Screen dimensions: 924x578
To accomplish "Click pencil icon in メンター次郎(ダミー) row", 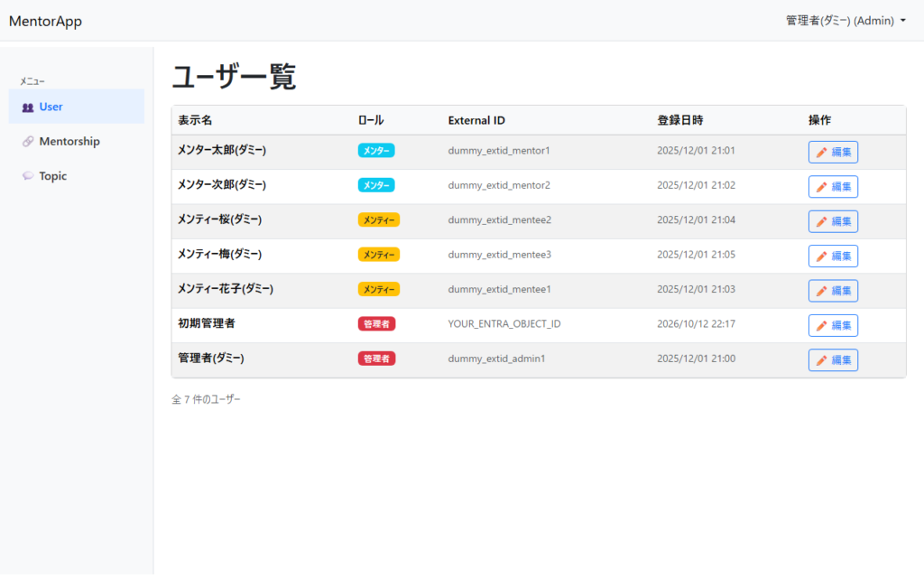I will pos(821,187).
